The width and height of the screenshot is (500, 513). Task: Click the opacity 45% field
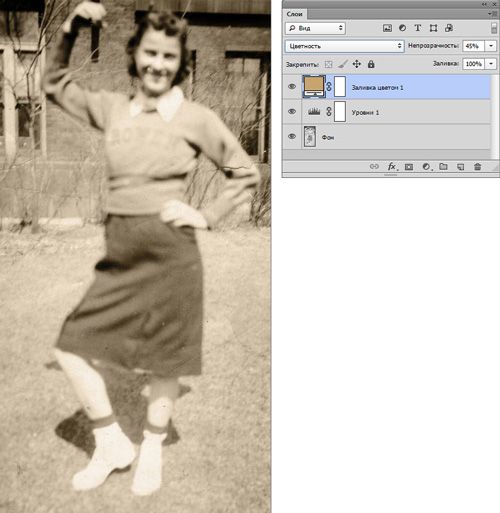click(473, 46)
